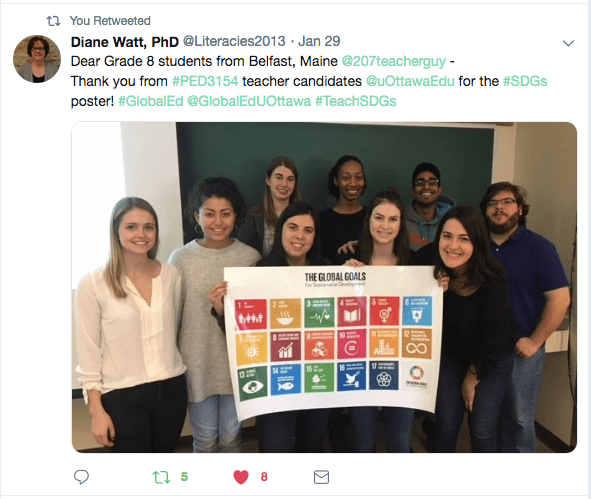Open the @GlobalEdUOttawa mention
This screenshot has height=499, width=591.
pos(249,101)
